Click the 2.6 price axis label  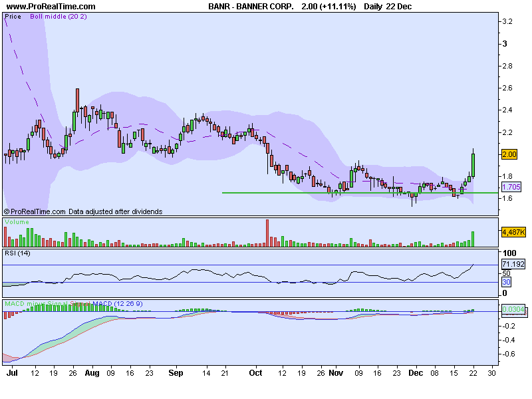tap(507, 88)
